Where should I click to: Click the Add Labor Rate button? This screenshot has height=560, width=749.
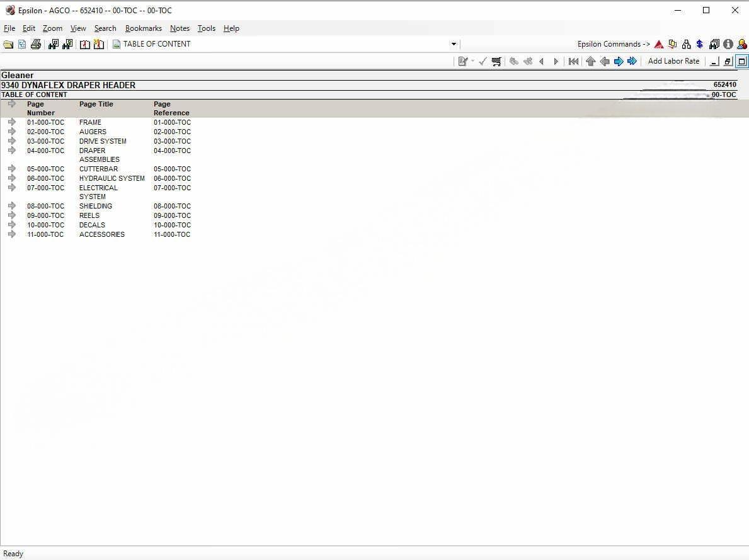click(x=673, y=61)
